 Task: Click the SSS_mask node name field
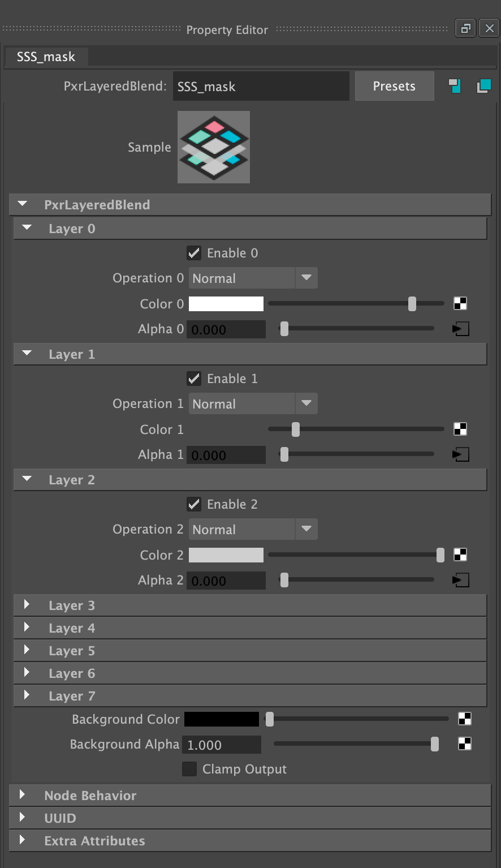tap(261, 86)
